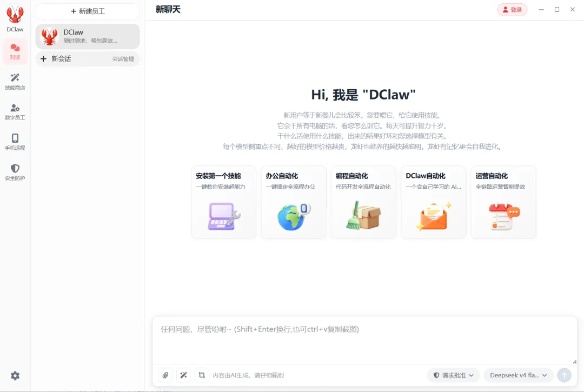Click the globe phone icon
This screenshot has width=584, height=392.
[x=294, y=217]
